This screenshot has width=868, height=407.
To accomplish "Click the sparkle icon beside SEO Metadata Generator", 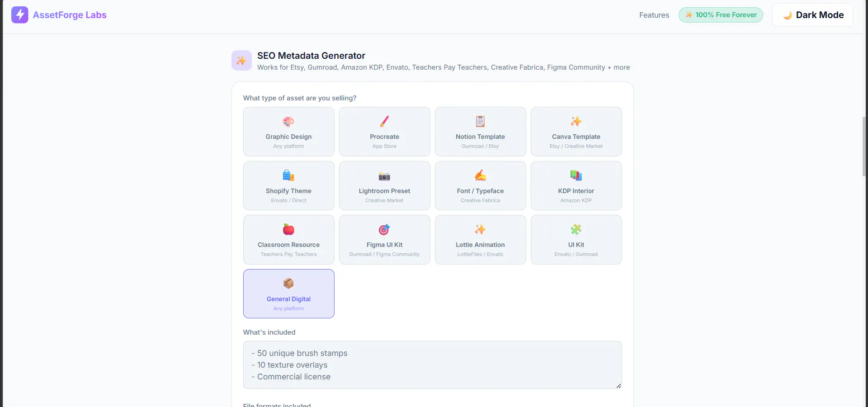I will pyautogui.click(x=241, y=61).
